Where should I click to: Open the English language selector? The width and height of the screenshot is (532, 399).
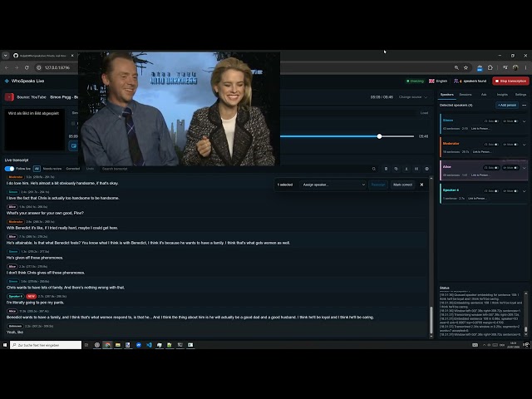(x=438, y=81)
